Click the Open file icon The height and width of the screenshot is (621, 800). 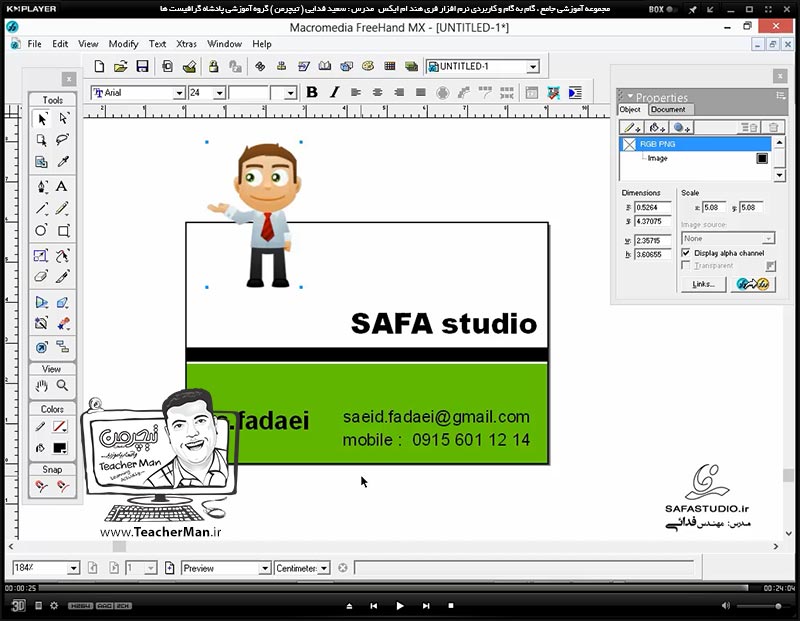(120, 66)
